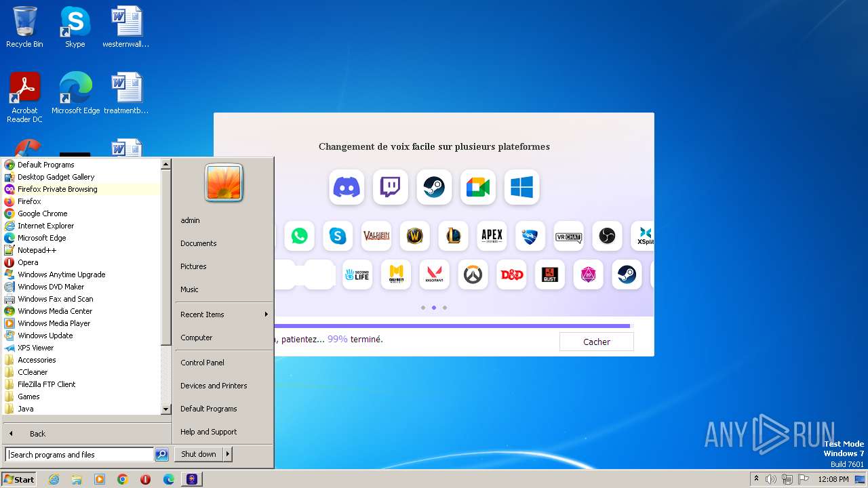The image size is (868, 488).
Task: Click the Second Life icon
Action: click(357, 274)
